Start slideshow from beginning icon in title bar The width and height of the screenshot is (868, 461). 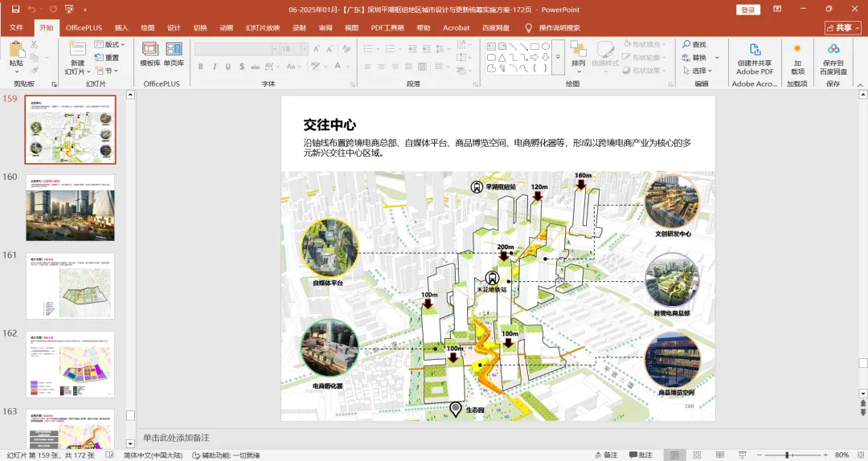pos(69,10)
